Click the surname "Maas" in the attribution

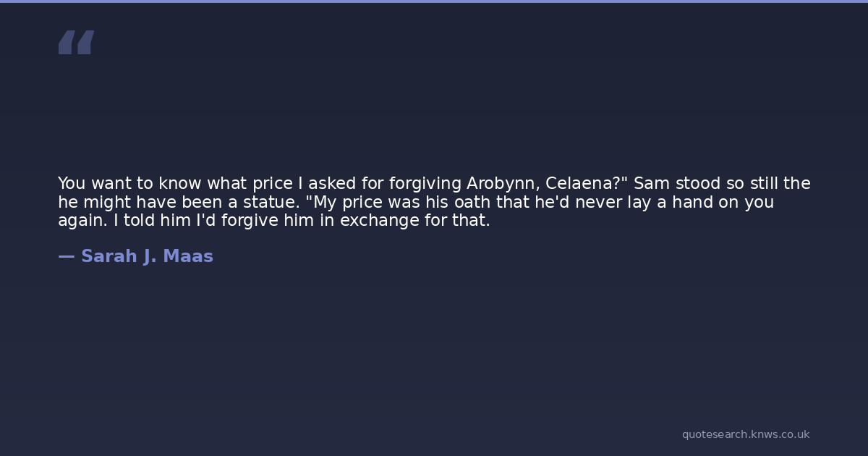coord(188,256)
